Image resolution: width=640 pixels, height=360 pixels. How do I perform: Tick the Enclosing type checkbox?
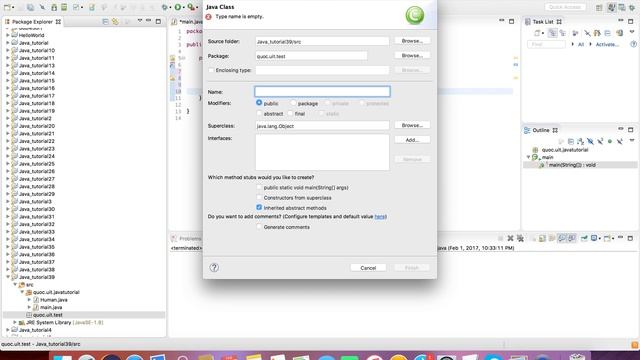(x=211, y=70)
